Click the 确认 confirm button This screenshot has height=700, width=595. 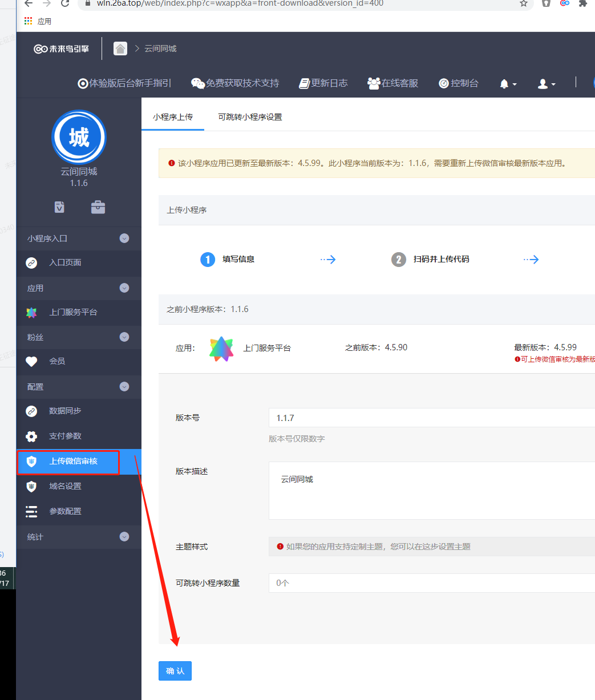[175, 671]
